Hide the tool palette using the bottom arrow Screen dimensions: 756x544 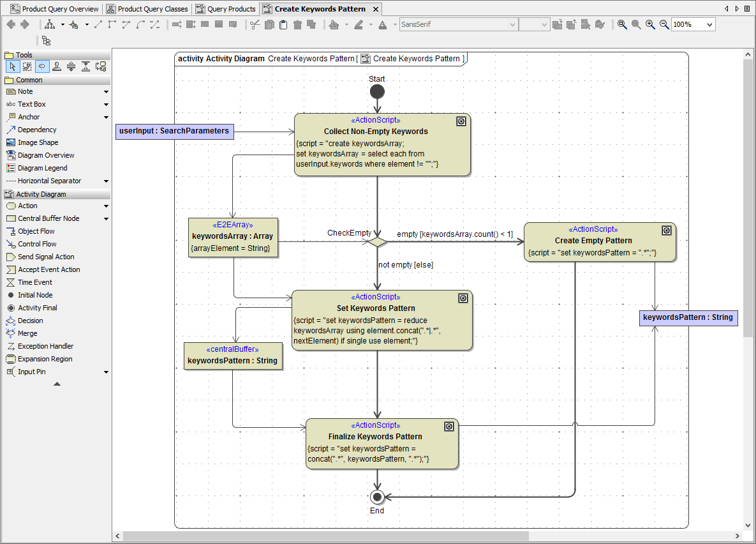56,383
